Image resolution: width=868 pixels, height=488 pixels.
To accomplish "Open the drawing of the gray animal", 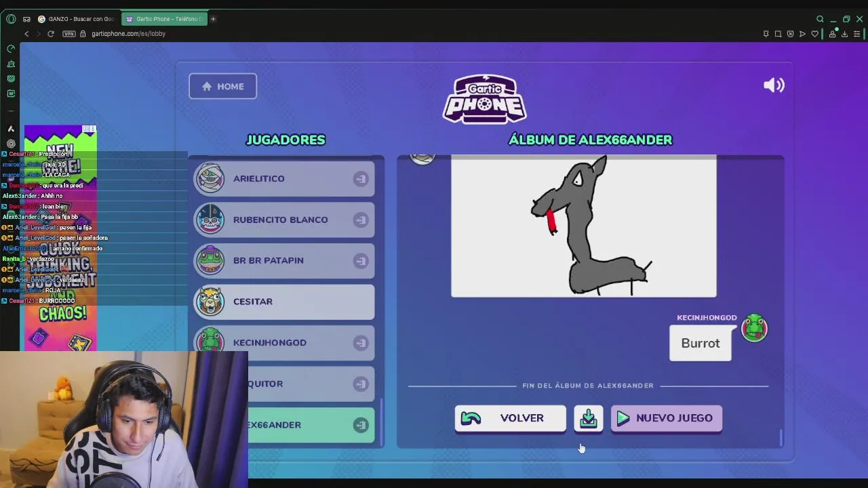I will click(584, 226).
